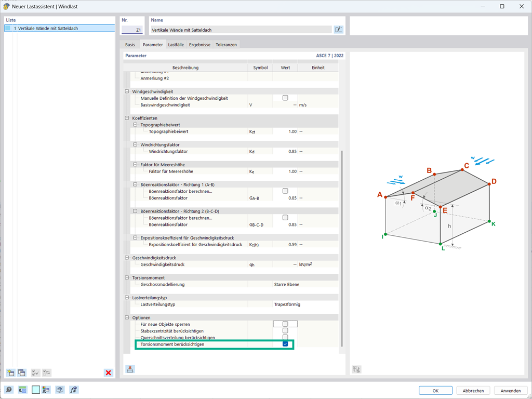This screenshot has width=532, height=399.
Task: Open units and decimal places settings
Action: point(22,390)
